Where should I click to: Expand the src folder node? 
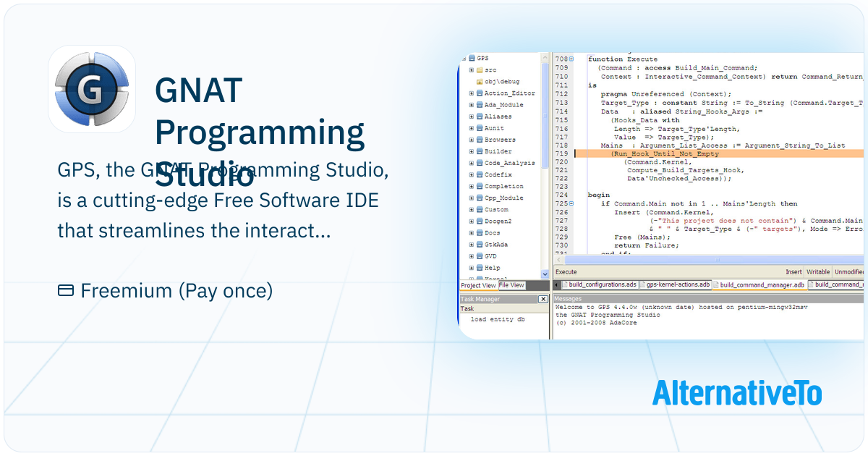click(x=472, y=70)
